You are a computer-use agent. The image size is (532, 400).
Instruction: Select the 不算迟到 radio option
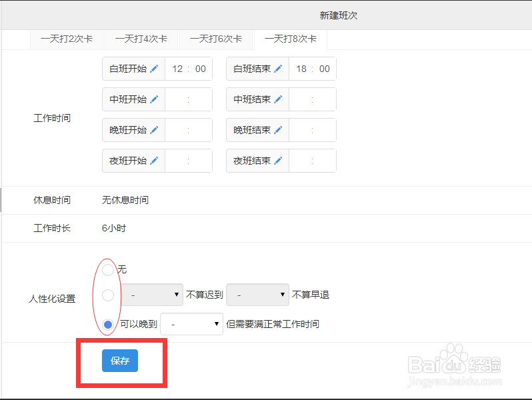(108, 295)
